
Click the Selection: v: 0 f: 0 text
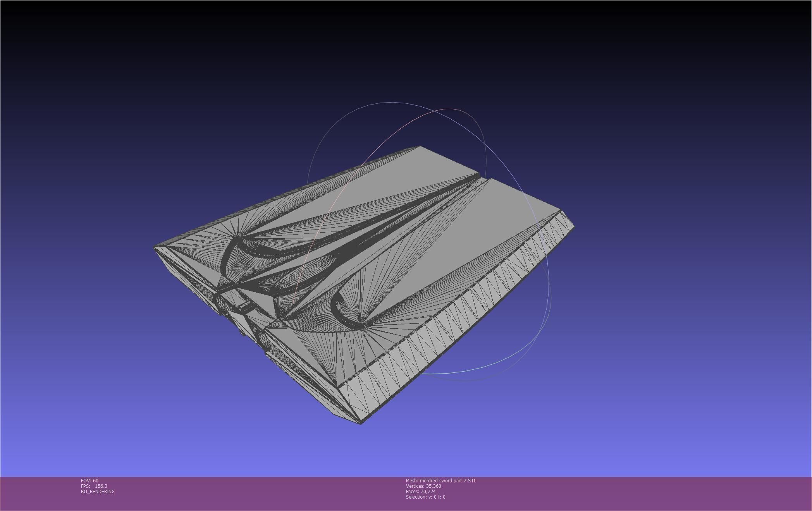click(x=426, y=497)
